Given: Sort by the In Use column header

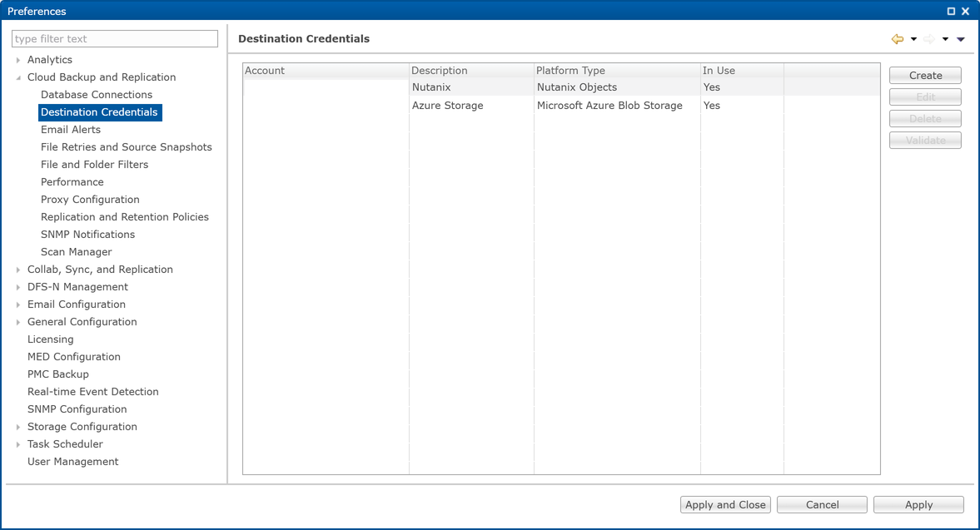Looking at the screenshot, I should coord(742,71).
